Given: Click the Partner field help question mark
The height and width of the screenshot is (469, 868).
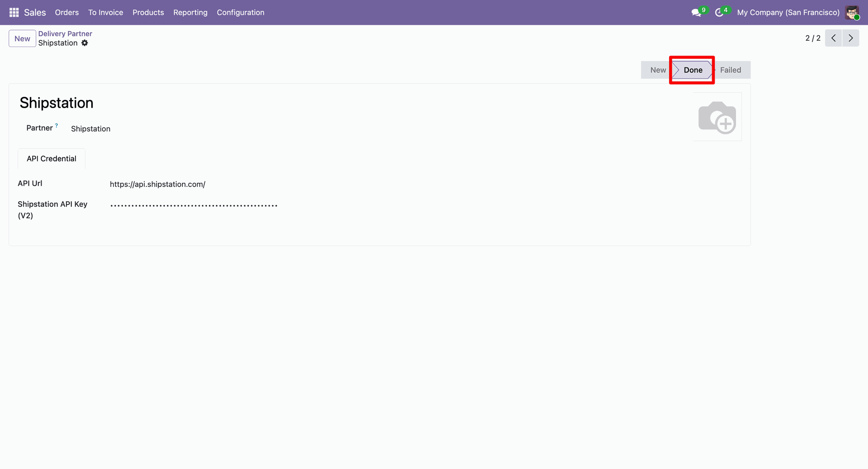Looking at the screenshot, I should coord(57,126).
